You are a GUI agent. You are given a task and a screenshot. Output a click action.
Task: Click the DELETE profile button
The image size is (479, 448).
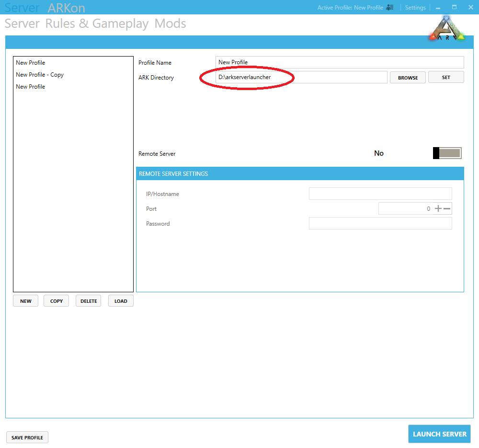click(x=88, y=301)
